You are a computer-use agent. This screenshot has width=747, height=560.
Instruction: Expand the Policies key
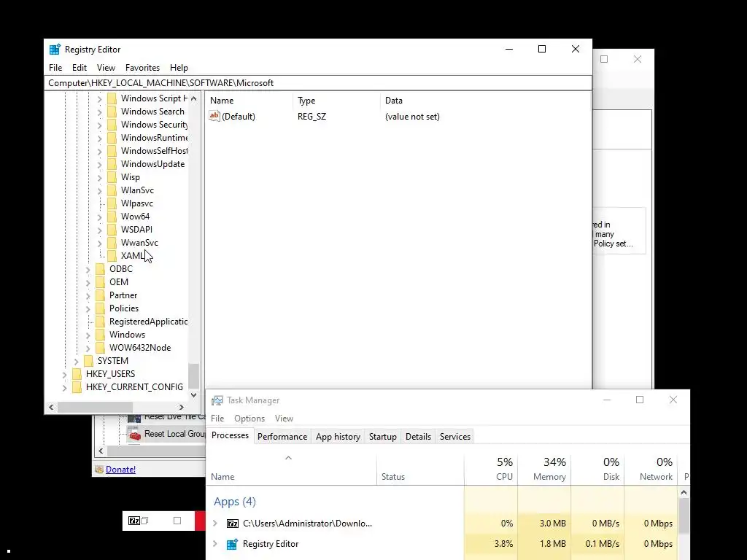tap(88, 308)
